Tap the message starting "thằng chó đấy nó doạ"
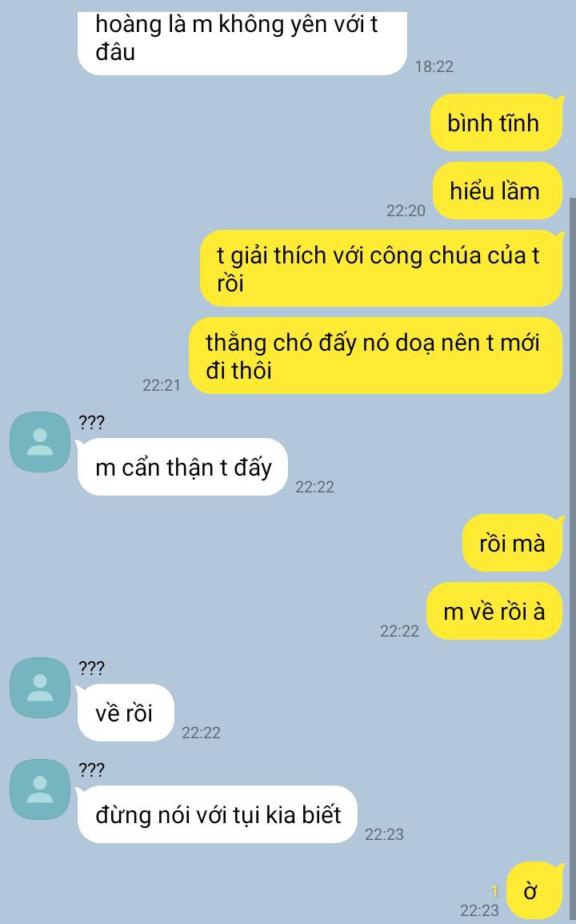 click(x=376, y=356)
